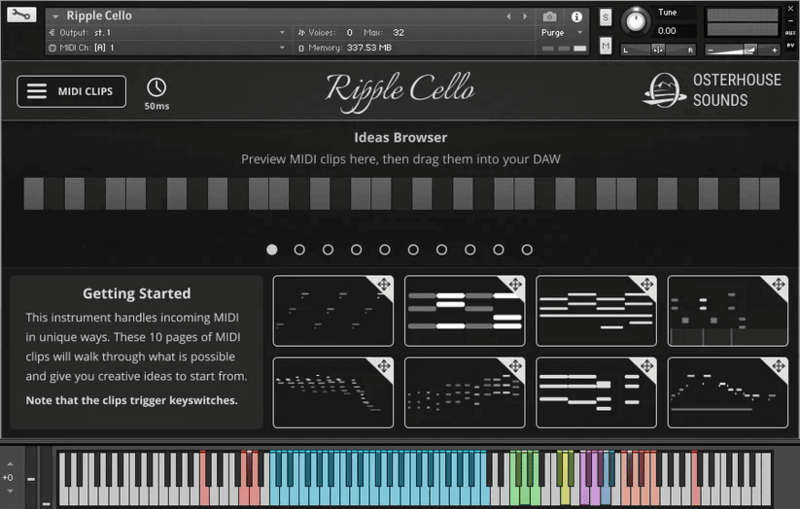
Task: Select the seventh Ideas Browser page dot
Action: pos(442,249)
